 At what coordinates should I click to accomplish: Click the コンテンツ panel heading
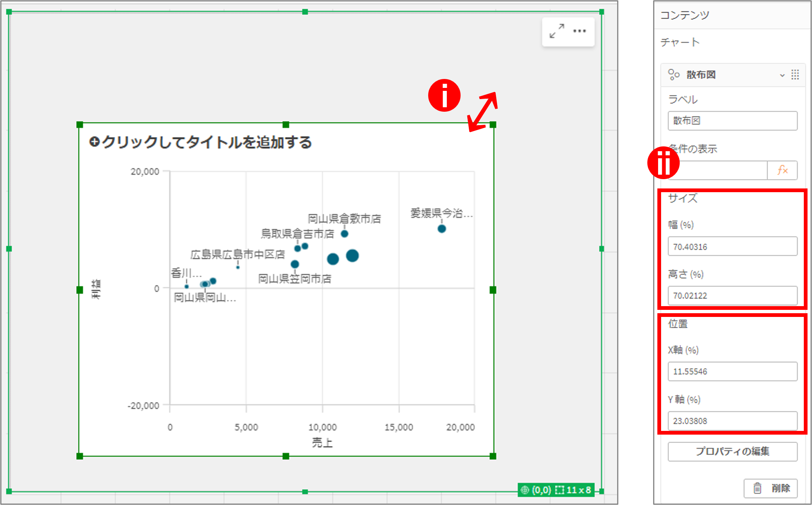pos(685,15)
